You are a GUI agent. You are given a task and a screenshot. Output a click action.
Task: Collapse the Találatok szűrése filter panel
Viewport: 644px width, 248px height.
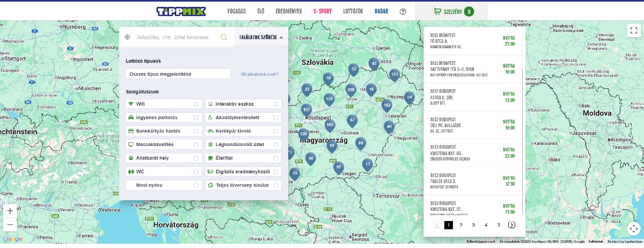click(x=261, y=37)
